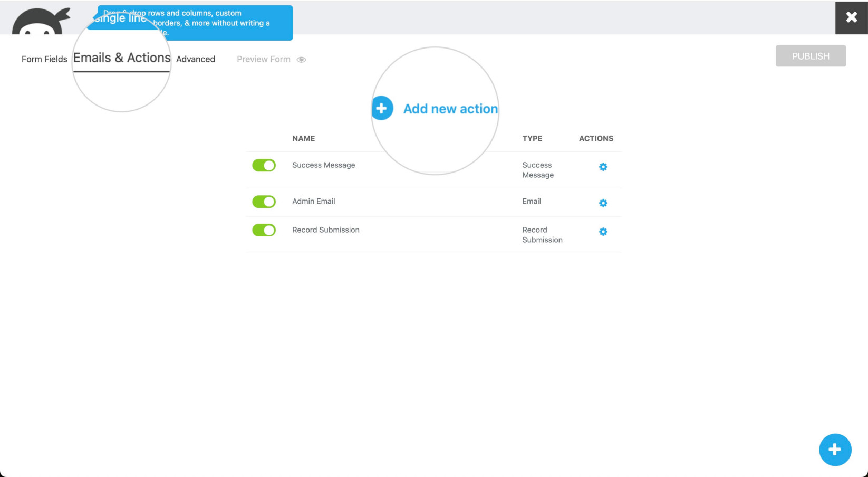868x477 pixels.
Task: Click the TYPE column header
Action: click(532, 138)
